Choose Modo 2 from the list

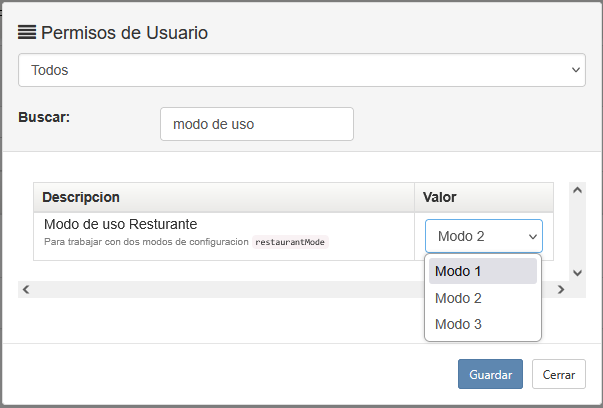(x=483, y=298)
